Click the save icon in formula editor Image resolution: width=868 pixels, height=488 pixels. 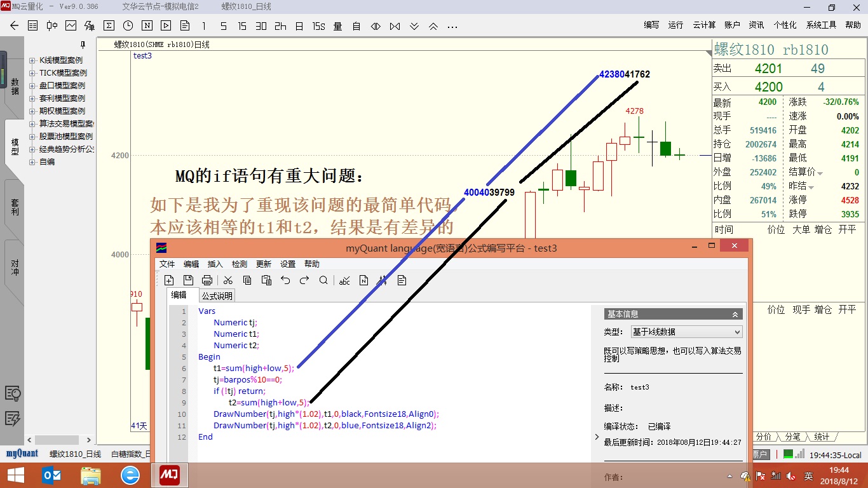(x=188, y=280)
